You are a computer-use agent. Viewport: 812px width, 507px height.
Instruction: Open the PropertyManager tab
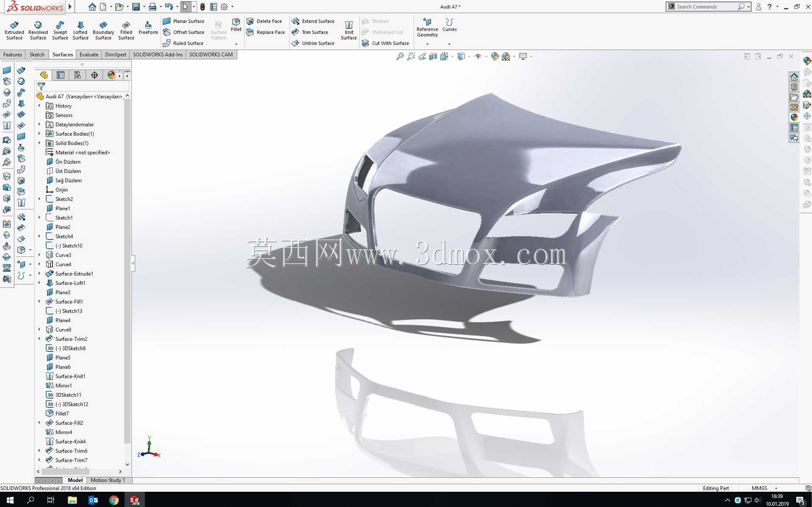pos(61,75)
